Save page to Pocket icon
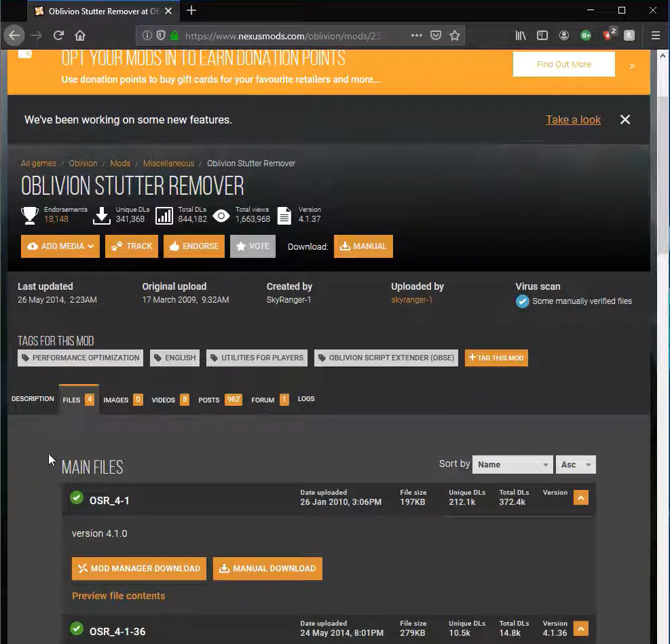The width and height of the screenshot is (670, 644). tap(435, 35)
